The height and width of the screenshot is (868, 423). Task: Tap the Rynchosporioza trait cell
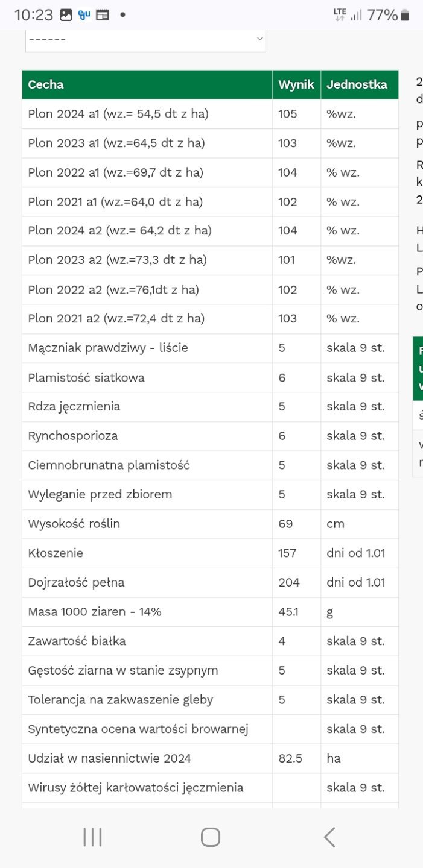coord(73,436)
